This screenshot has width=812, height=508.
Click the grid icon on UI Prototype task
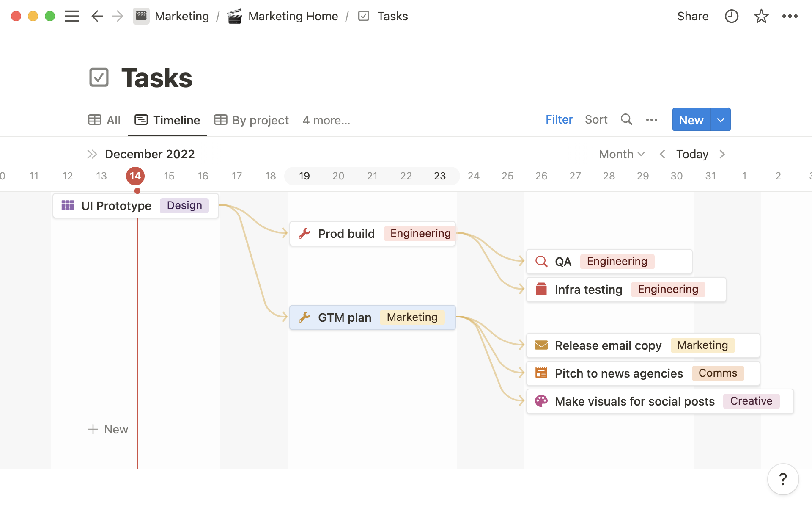[67, 206]
